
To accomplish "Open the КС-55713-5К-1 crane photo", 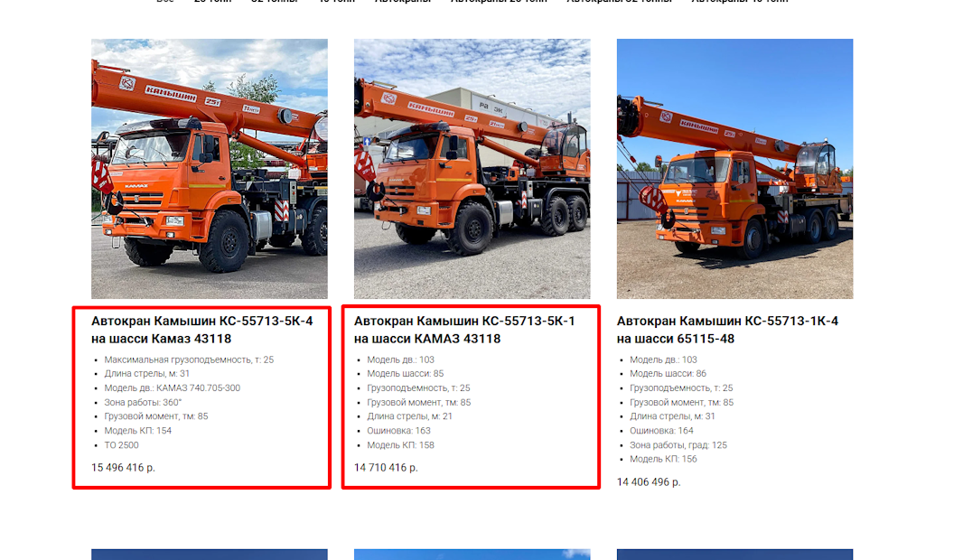I will (x=472, y=169).
